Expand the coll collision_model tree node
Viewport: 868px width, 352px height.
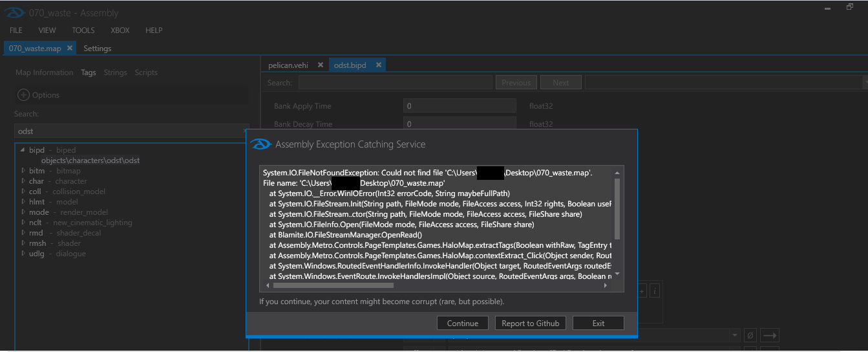[x=23, y=192]
